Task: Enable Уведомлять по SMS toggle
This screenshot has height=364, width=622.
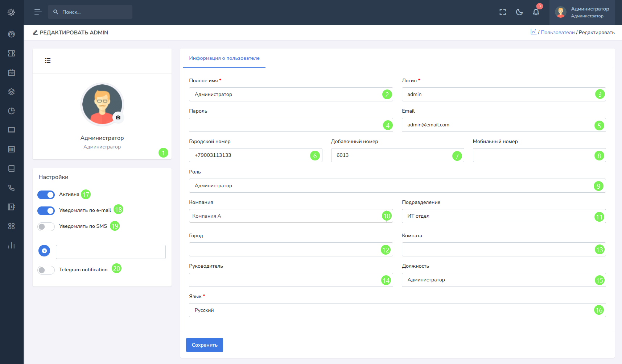Action: pos(46,227)
